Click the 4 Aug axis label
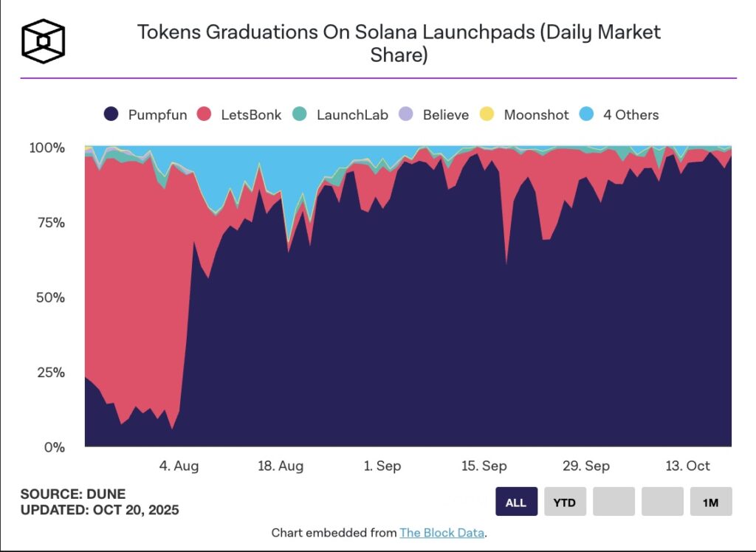This screenshot has width=756, height=552. 179,466
